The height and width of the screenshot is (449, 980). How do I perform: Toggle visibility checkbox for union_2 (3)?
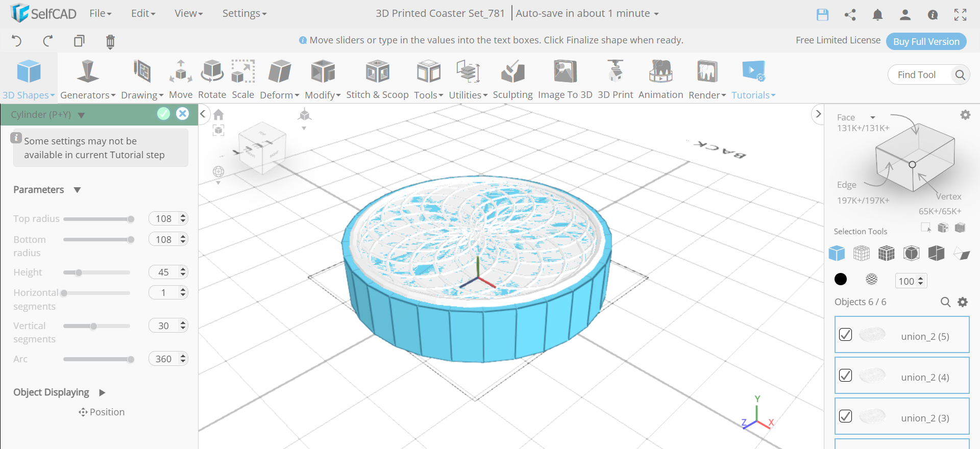[x=845, y=416]
